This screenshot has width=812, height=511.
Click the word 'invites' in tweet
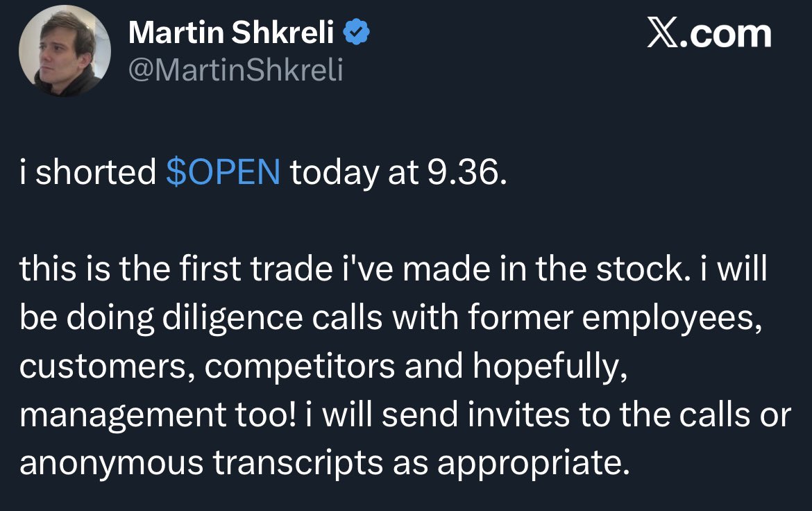pos(518,414)
